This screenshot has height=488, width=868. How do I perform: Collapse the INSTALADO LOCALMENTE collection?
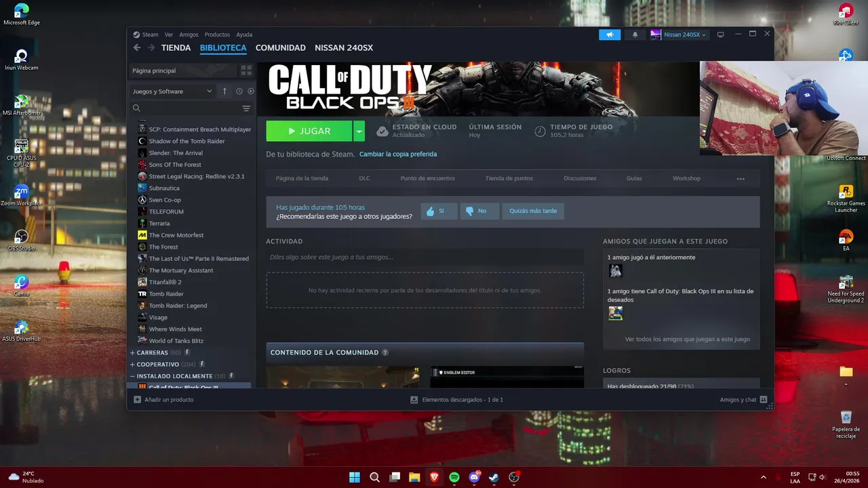coord(133,376)
